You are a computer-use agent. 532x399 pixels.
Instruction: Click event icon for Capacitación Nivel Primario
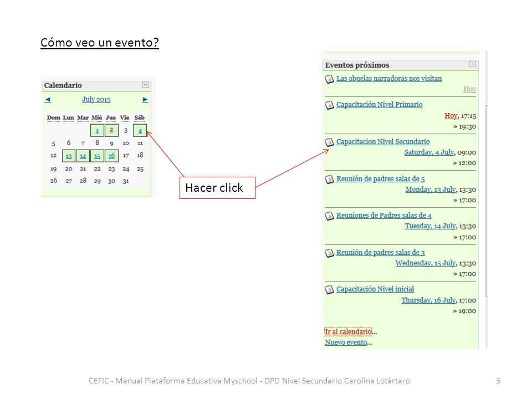(x=329, y=105)
